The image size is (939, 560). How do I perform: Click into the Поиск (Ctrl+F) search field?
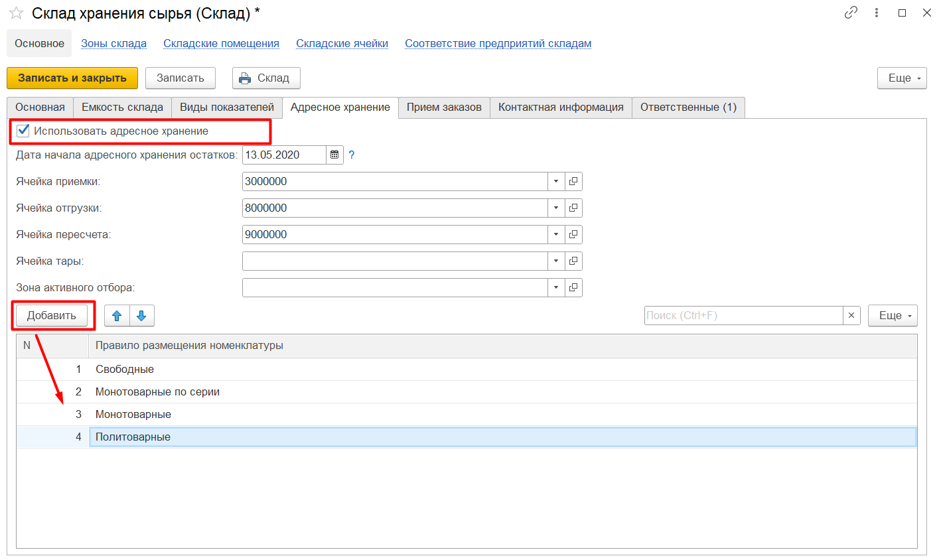click(743, 315)
